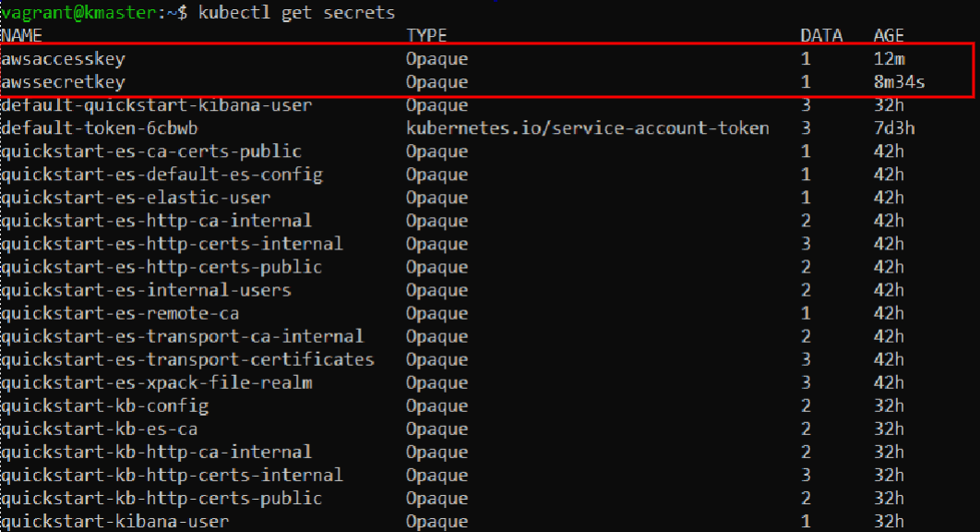Click quickstart-kibana-user entry

[x=115, y=521]
